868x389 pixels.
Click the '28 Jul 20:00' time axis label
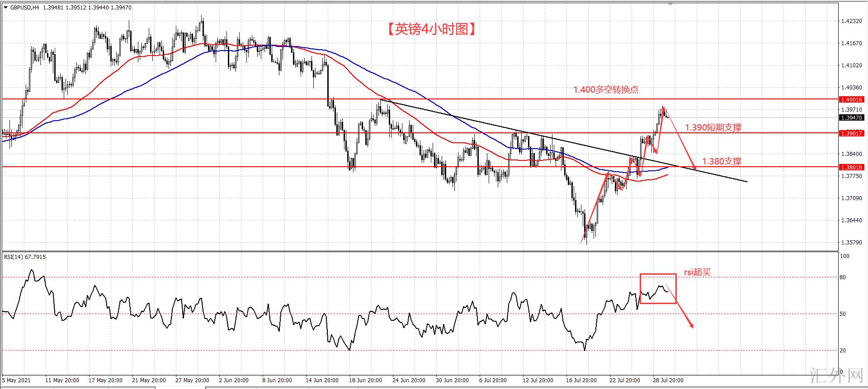point(668,380)
